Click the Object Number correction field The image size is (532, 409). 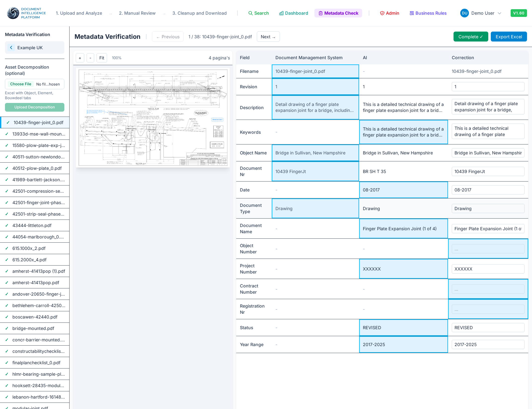click(488, 249)
